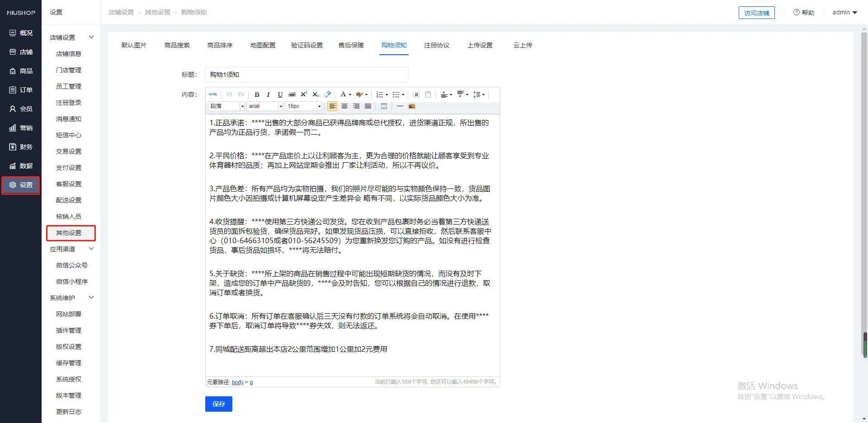
Task: Apply underline formatting
Action: click(280, 94)
